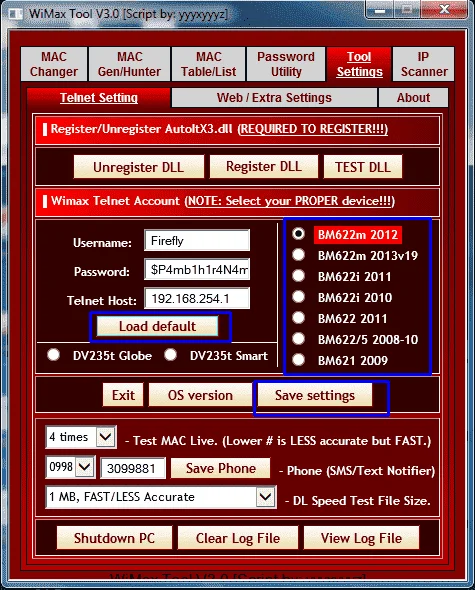The height and width of the screenshot is (590, 475).
Task: Click 'NOTE: Select your PROPER device!!!' text
Action: pos(289,201)
